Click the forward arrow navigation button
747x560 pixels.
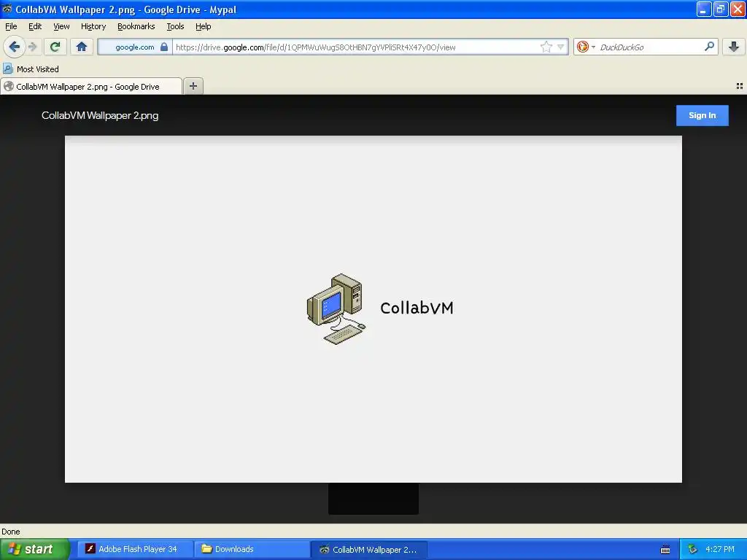click(33, 47)
